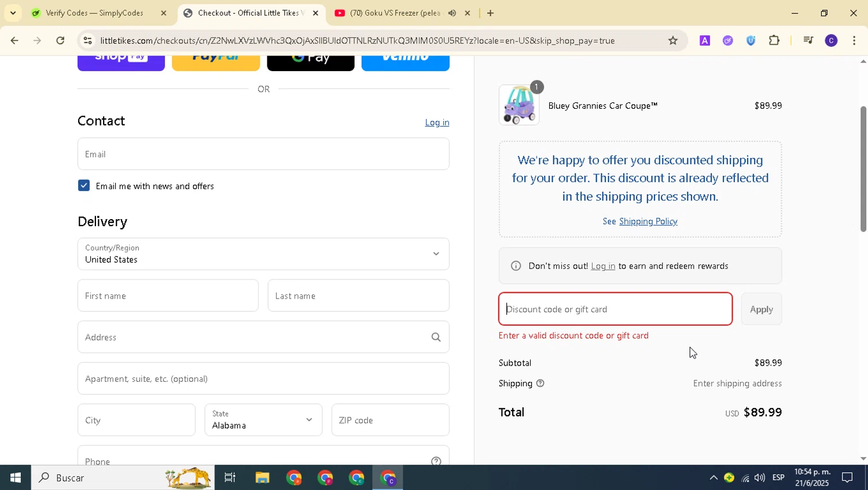
Task: Click the Bluey Grannies Car Coupe thumbnail
Action: coord(519,105)
